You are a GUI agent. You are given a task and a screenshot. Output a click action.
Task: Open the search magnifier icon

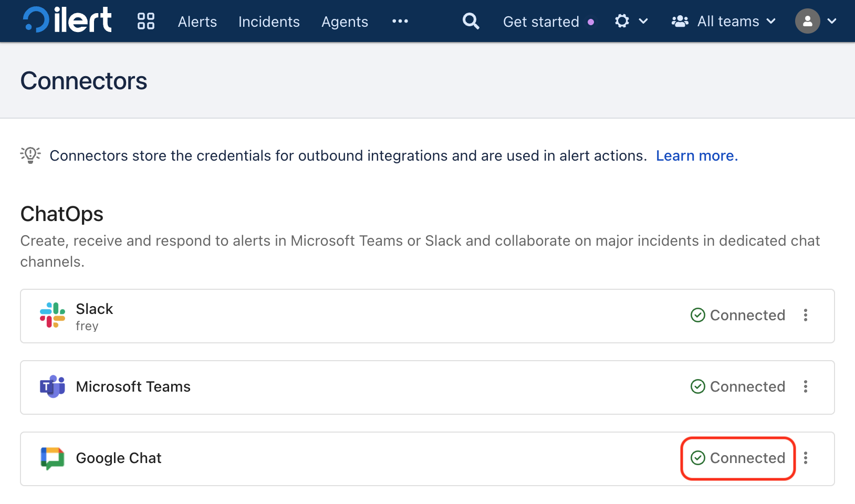click(x=471, y=21)
